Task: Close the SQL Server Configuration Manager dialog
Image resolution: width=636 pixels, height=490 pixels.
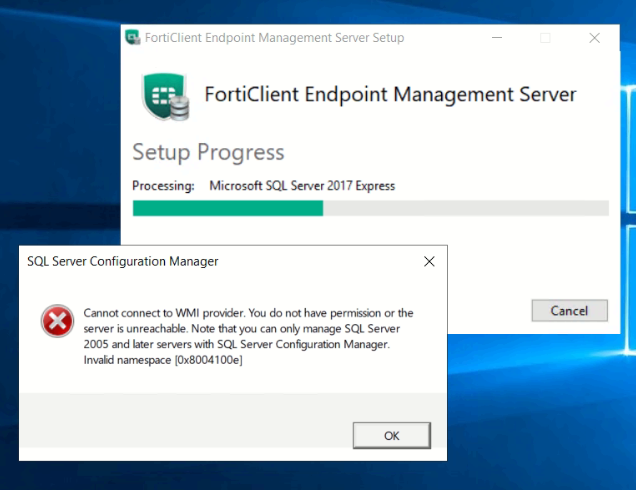Action: [429, 261]
